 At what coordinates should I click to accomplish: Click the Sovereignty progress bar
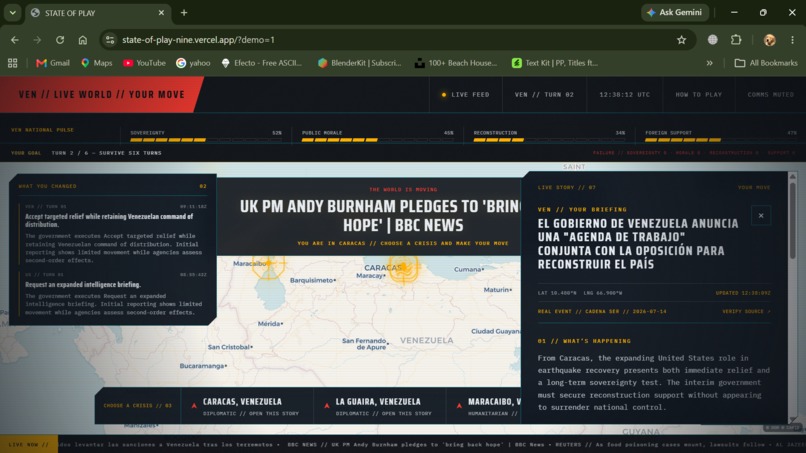pyautogui.click(x=206, y=139)
